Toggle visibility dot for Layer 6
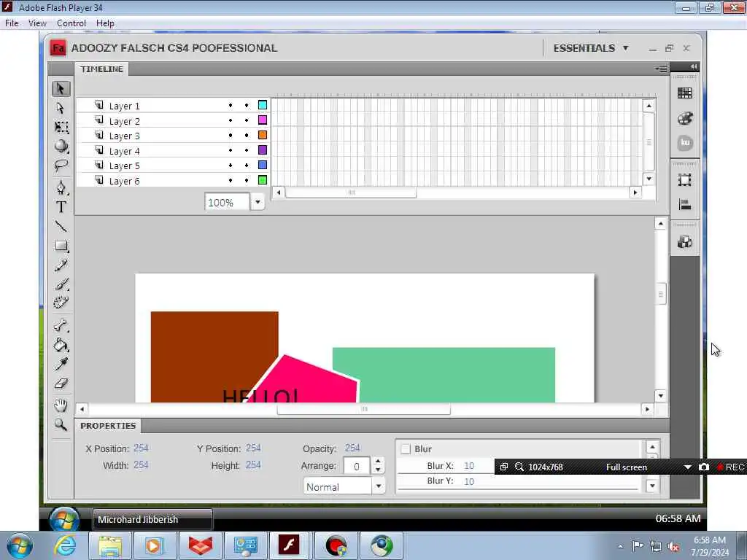 point(231,181)
